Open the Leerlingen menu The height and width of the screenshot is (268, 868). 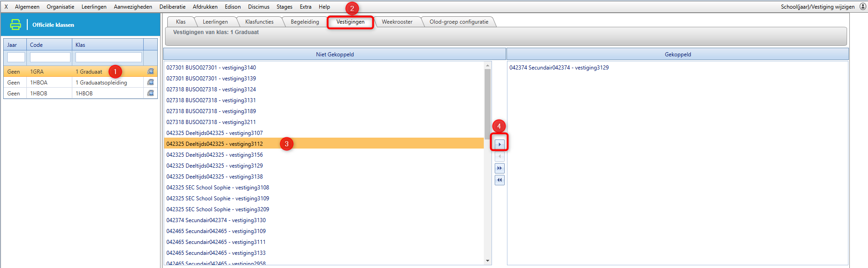pyautogui.click(x=94, y=7)
